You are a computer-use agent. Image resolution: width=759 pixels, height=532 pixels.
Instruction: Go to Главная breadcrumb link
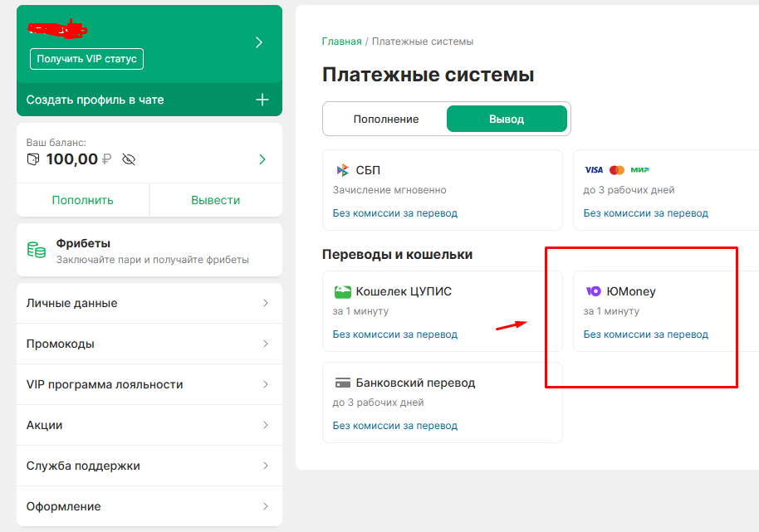click(x=342, y=41)
